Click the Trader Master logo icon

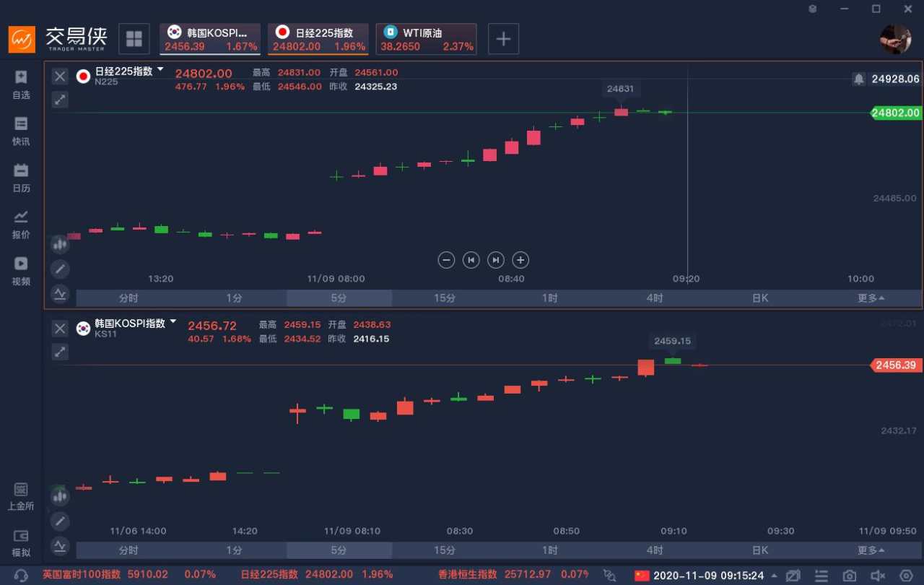(22, 39)
